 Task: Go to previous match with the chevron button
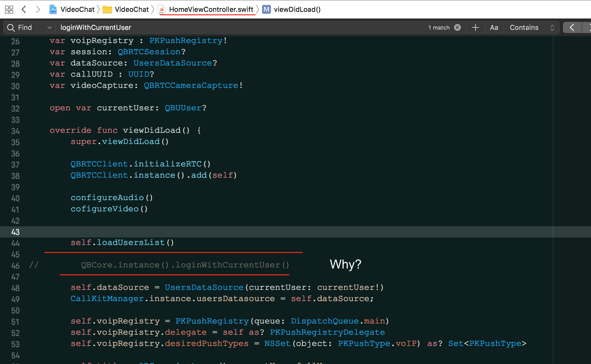coord(572,27)
